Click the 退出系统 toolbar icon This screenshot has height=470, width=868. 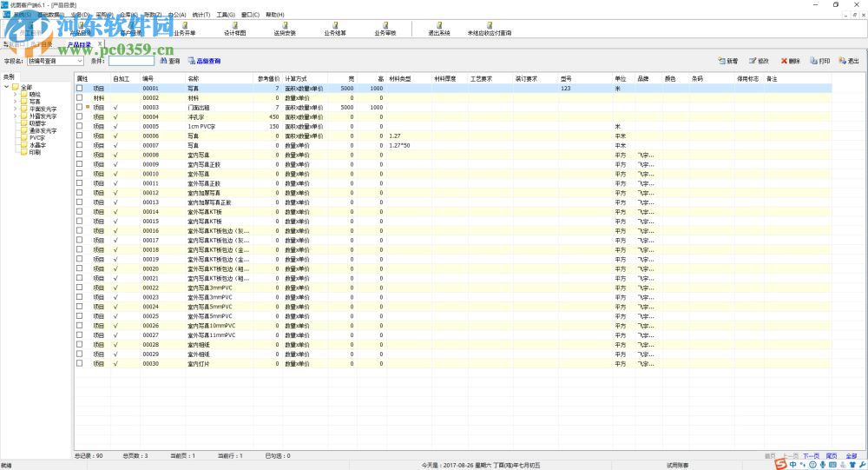tap(439, 25)
